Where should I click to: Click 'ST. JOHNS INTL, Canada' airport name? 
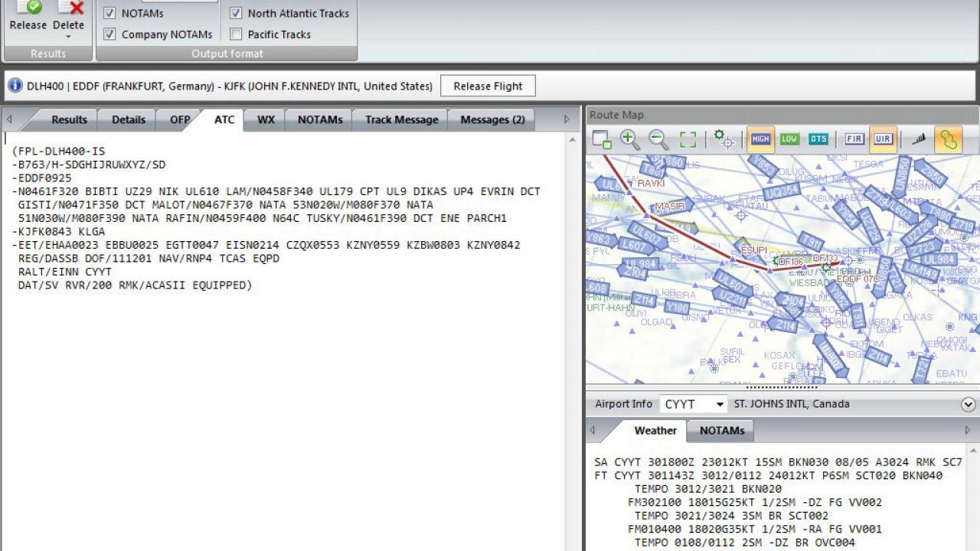(792, 404)
